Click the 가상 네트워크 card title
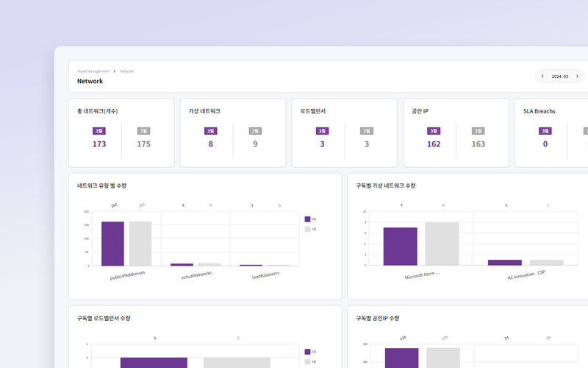 point(204,111)
